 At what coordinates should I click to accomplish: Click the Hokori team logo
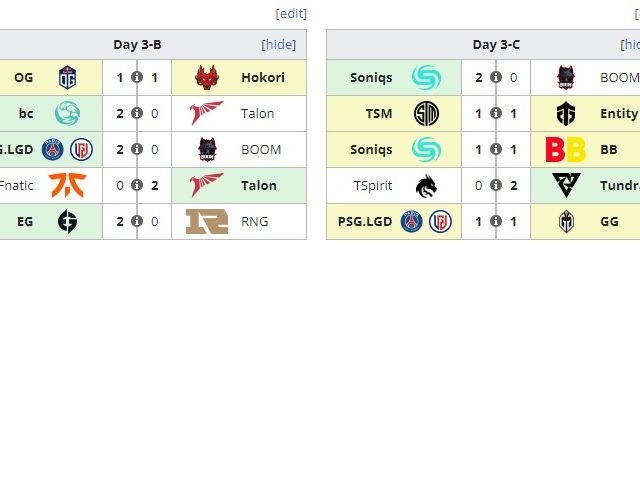tap(207, 77)
